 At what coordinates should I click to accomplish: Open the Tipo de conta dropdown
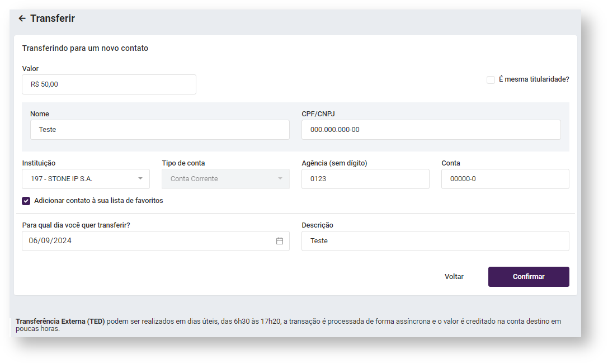click(225, 179)
